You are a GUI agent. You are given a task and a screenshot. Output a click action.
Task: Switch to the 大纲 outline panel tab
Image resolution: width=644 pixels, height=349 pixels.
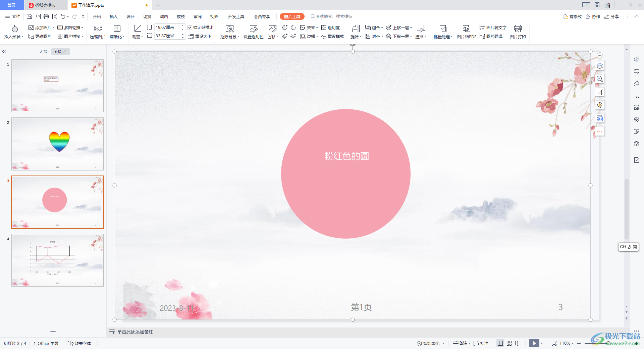point(43,52)
